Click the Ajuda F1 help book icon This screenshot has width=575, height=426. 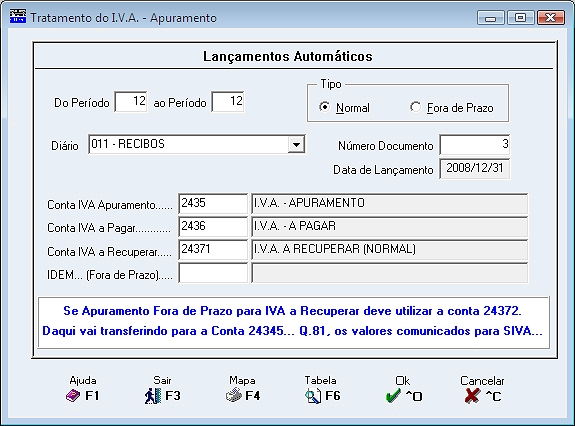click(73, 396)
